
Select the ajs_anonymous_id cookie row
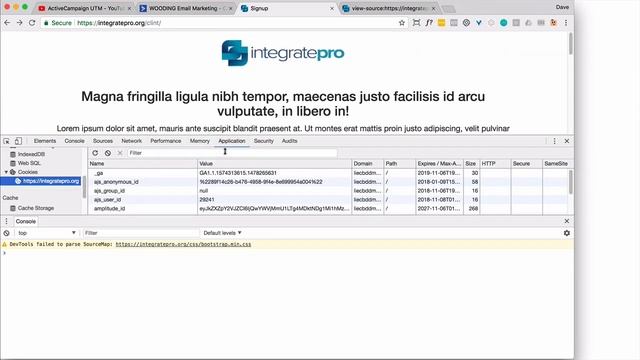coord(328,182)
